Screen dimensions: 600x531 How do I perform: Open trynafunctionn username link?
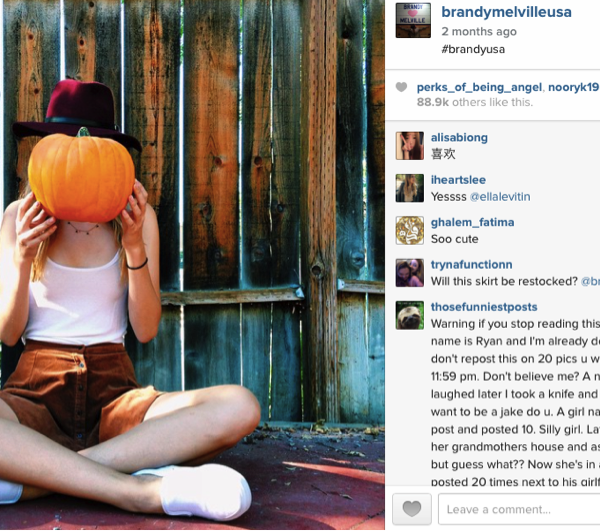click(x=471, y=265)
